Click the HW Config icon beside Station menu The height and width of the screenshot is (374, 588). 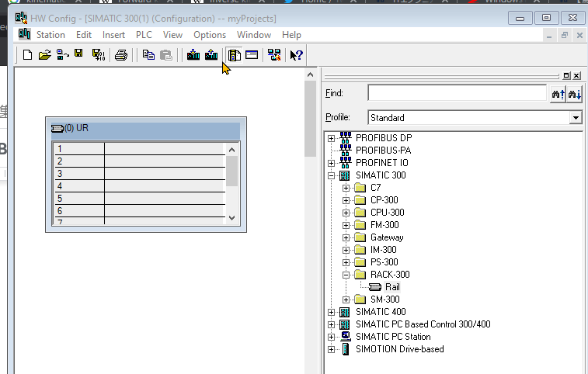pyautogui.click(x=24, y=34)
